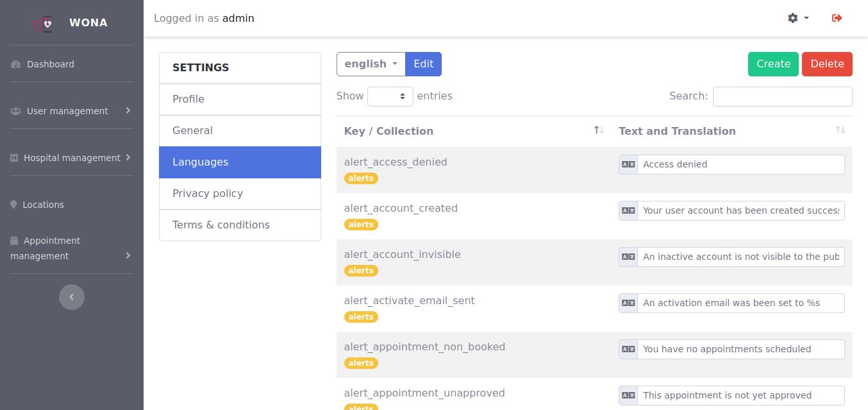Click the green Create button

(x=773, y=64)
